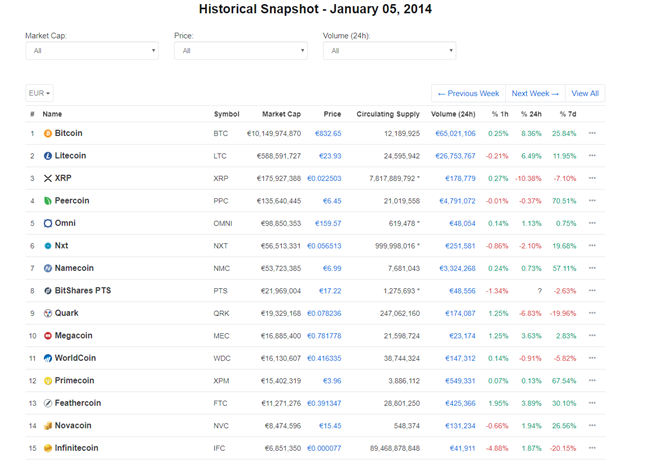Click Peercoin 7d change 70.51%

pyautogui.click(x=564, y=201)
